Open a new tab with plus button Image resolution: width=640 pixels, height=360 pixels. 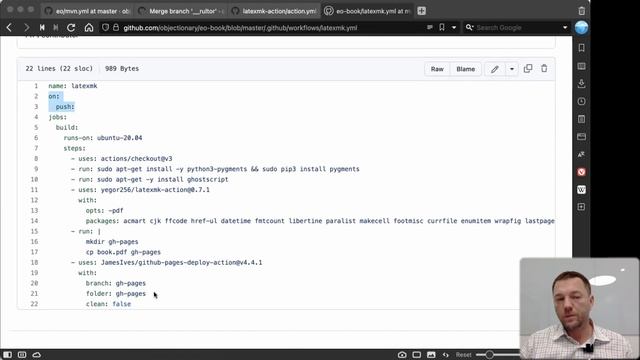pos(422,11)
